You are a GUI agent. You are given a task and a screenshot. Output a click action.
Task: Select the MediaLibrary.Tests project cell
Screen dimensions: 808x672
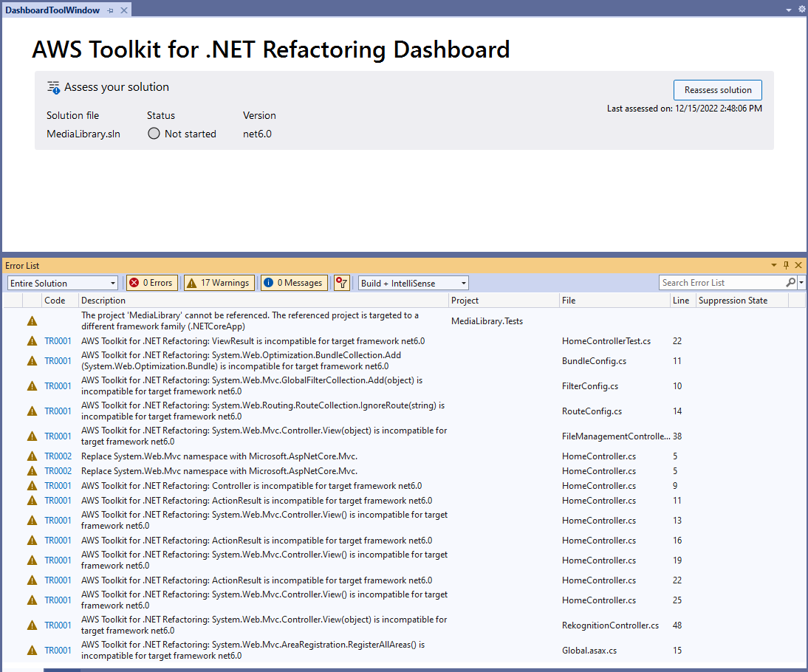pos(487,321)
